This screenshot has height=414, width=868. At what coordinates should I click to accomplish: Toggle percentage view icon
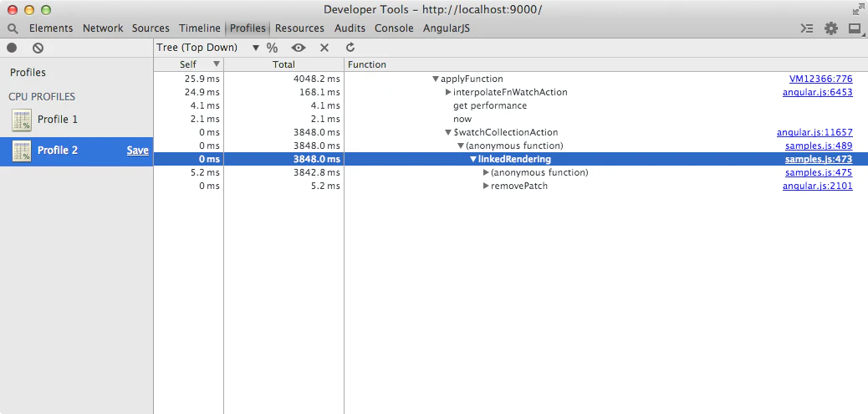[272, 49]
